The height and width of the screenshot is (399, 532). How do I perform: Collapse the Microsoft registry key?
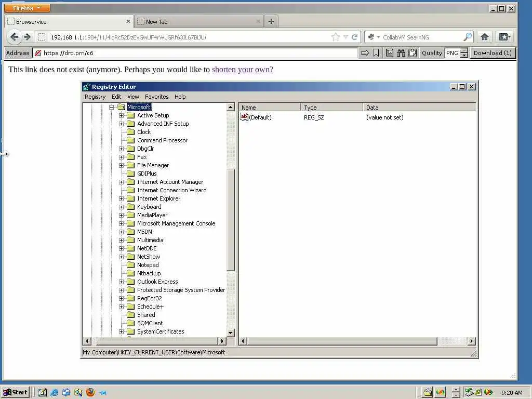pyautogui.click(x=111, y=107)
